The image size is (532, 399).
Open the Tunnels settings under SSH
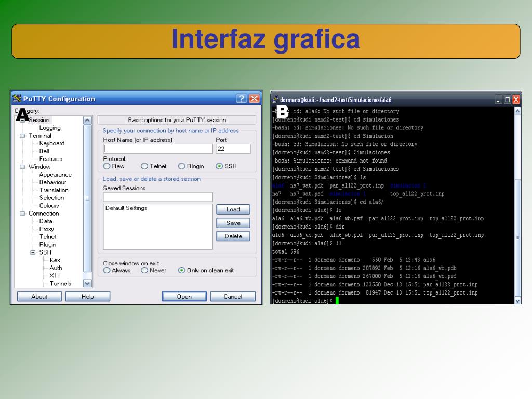pos(60,284)
